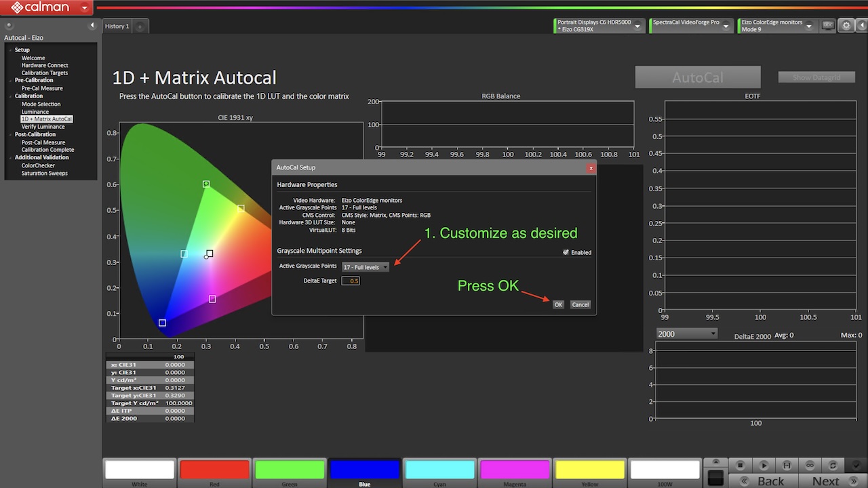
Task: Click the read series bracket icon
Action: tap(787, 466)
